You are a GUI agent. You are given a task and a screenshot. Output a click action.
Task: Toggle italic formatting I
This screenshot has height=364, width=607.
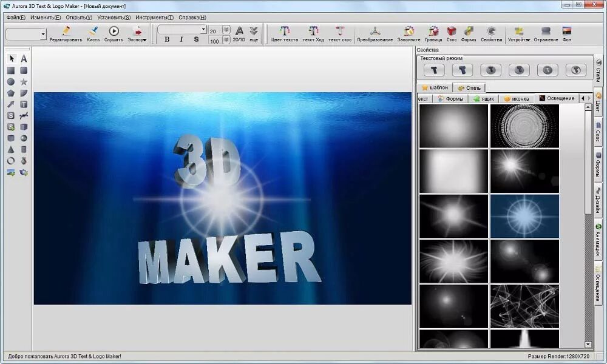[181, 39]
